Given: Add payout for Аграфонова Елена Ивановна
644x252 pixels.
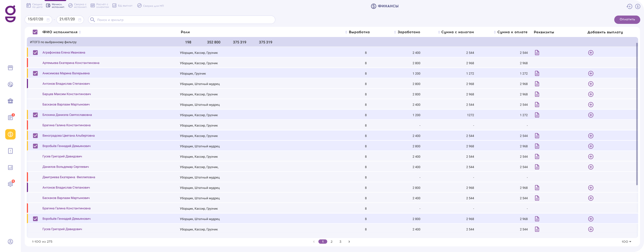Looking at the screenshot, I should [591, 53].
